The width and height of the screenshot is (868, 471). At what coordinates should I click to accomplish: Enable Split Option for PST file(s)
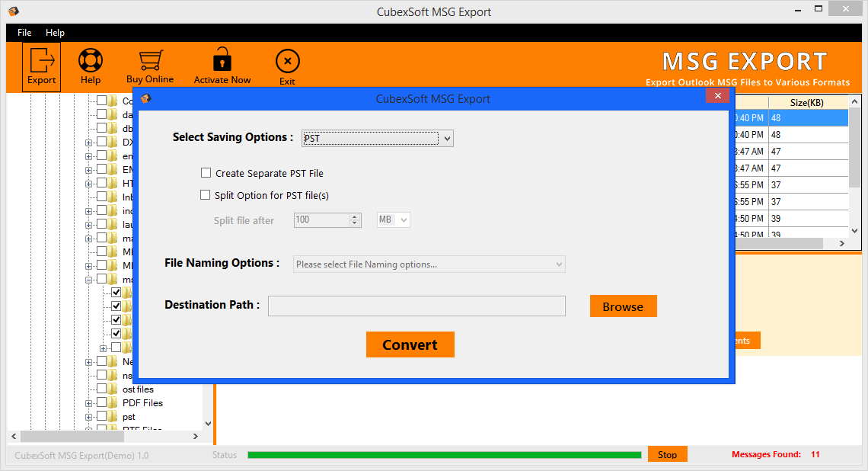pyautogui.click(x=206, y=195)
